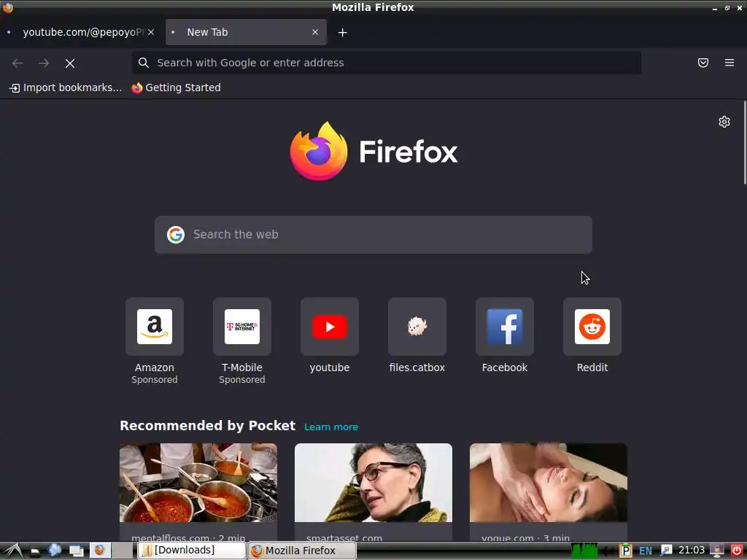The height and width of the screenshot is (560, 747).
Task: Click the green CPU monitor graph in tray
Action: click(584, 551)
